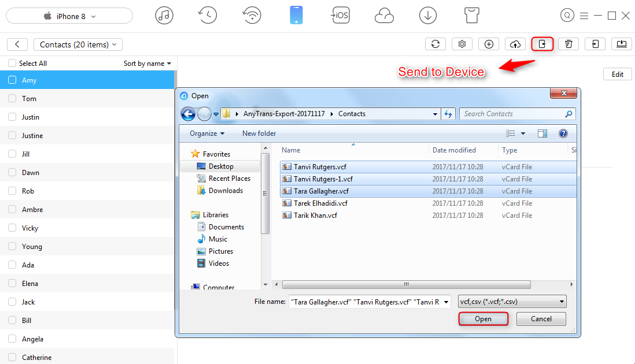The image size is (635, 364).
Task: Open the help icon in dialog
Action: click(x=563, y=133)
